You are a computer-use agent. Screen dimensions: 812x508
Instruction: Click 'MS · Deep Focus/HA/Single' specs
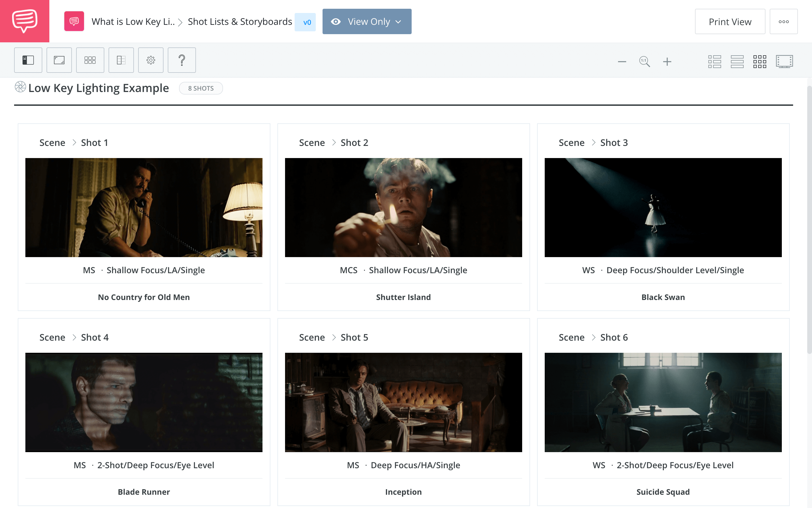(x=403, y=465)
